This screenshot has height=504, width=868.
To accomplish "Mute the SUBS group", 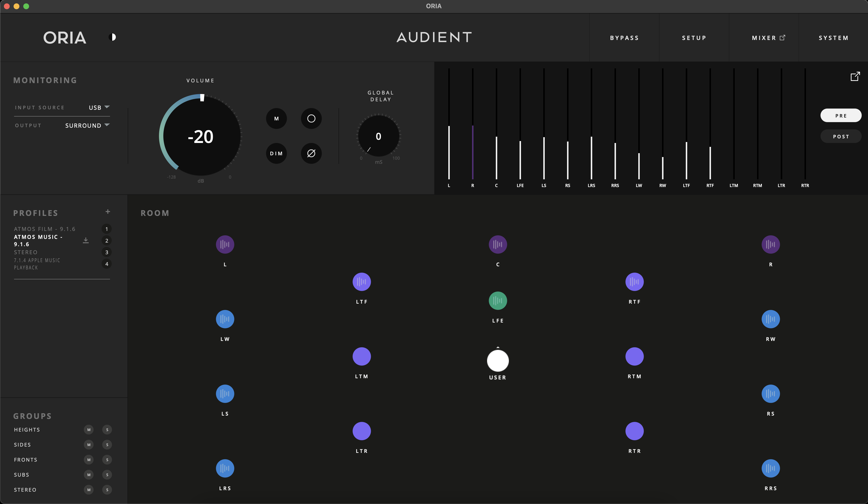I will [x=89, y=475].
